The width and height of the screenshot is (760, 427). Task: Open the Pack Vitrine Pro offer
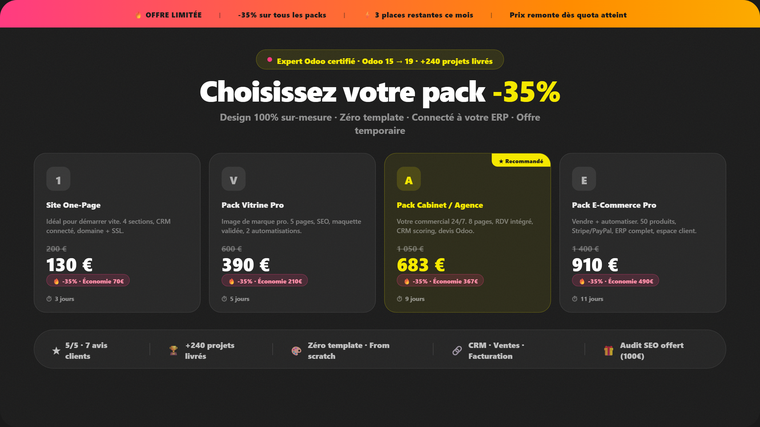[x=252, y=205]
